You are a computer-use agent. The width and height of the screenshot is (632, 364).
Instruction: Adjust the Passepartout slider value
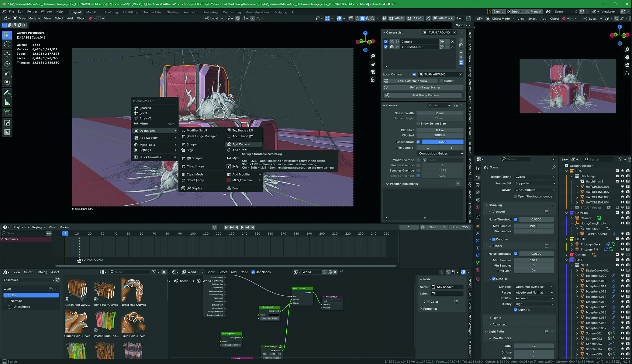point(442,142)
